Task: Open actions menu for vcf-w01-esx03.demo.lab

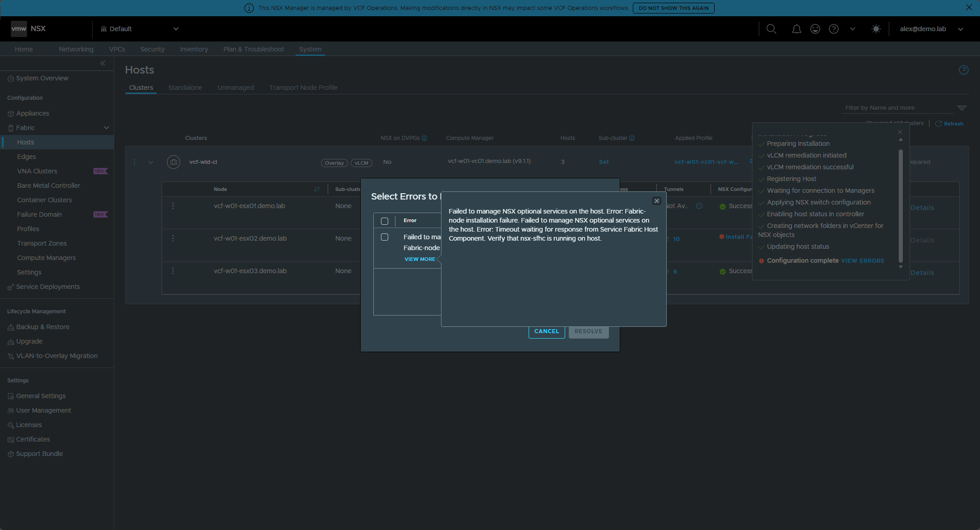Action: [173, 271]
